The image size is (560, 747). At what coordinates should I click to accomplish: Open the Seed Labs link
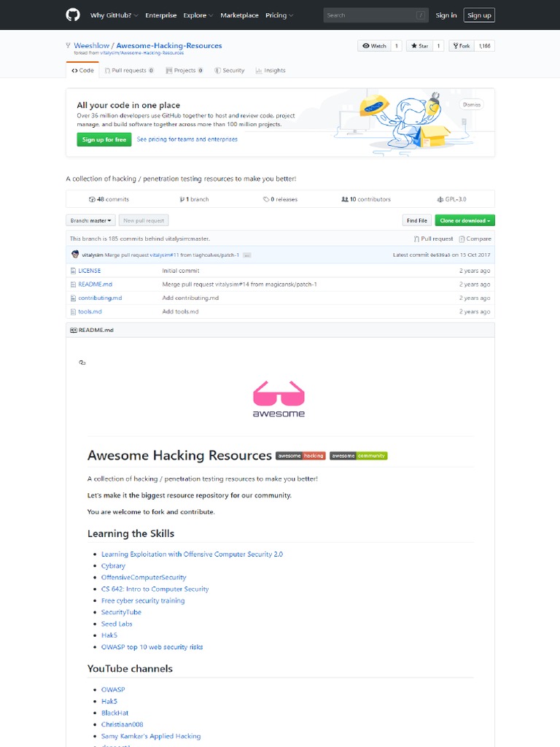click(117, 624)
